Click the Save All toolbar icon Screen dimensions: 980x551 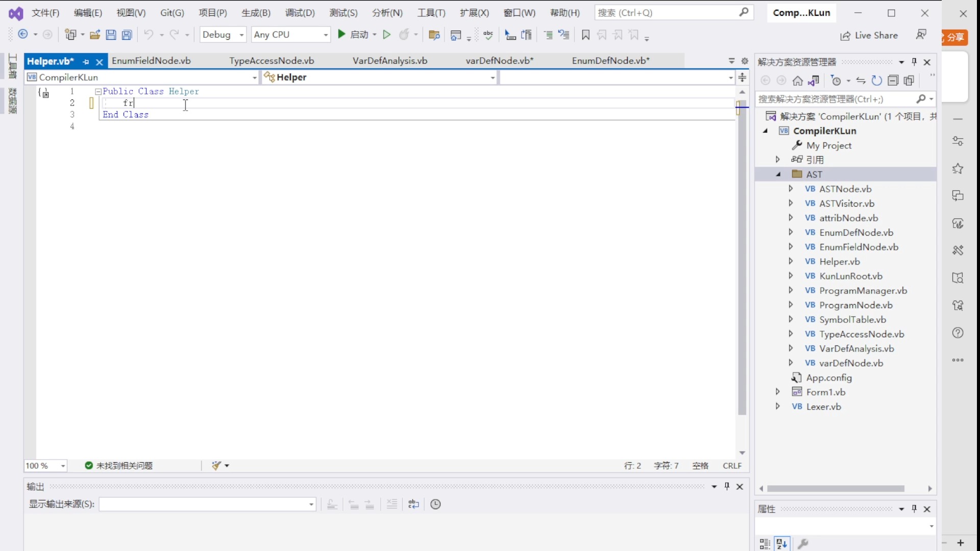127,35
